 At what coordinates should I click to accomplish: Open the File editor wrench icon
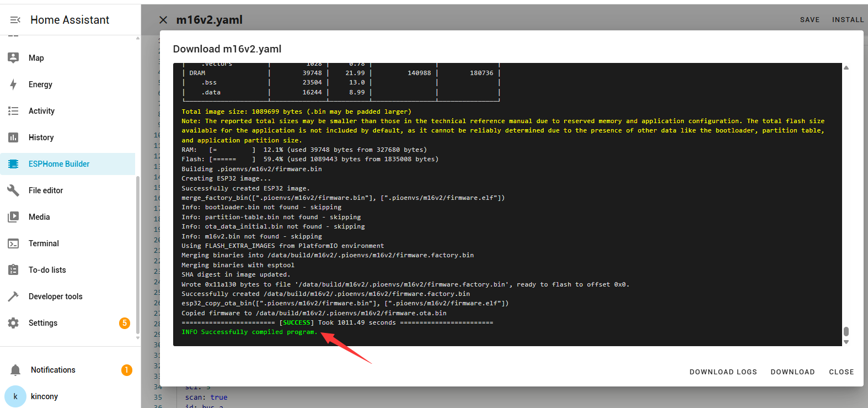click(14, 190)
